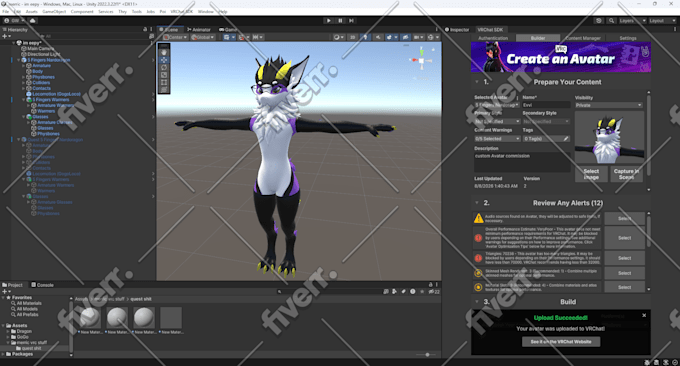
Task: Collapse Prepare Your Content section
Action: (x=477, y=82)
